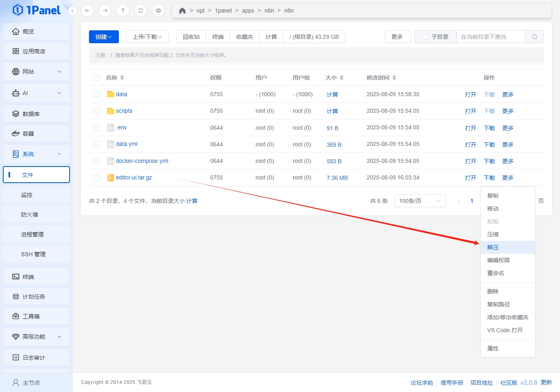This screenshot has width=560, height=392.
Task: Click the 在当前目录下查找 search field
Action: pos(491,37)
